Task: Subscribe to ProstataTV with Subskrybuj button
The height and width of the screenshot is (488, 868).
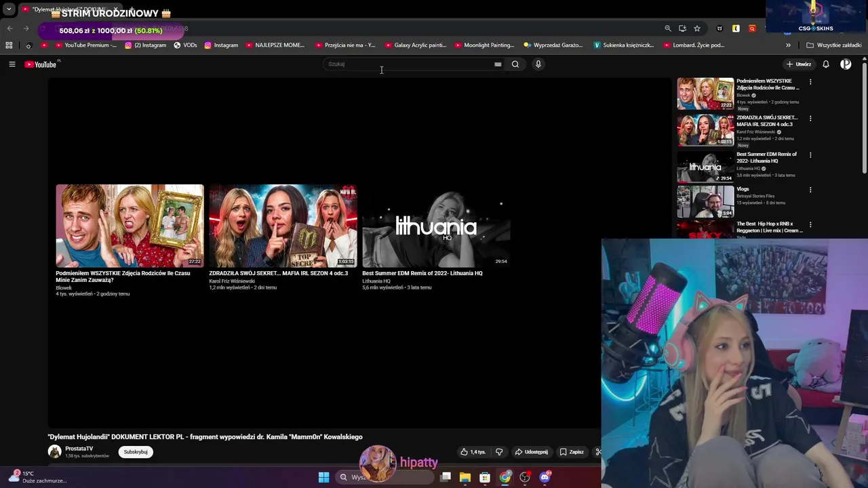Action: [136, 452]
